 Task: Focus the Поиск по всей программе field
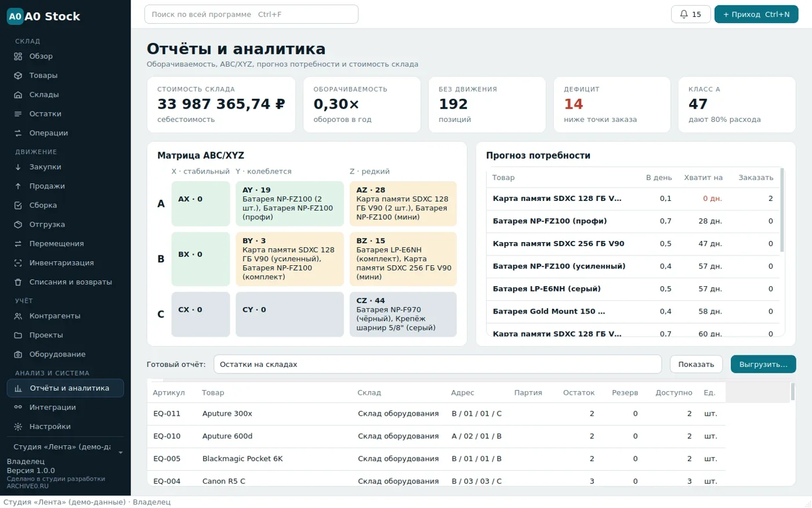tap(251, 15)
